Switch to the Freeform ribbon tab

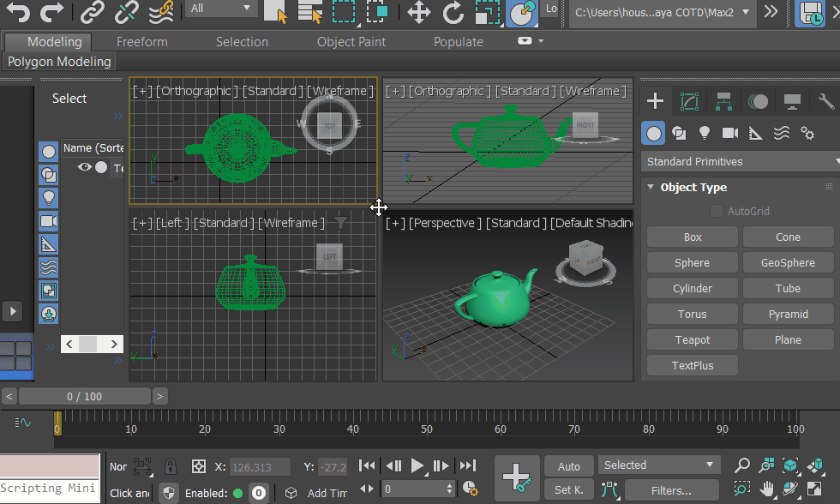[142, 42]
